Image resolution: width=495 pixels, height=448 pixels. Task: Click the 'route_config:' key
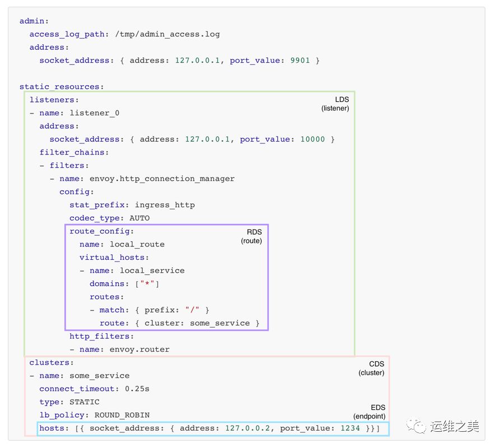click(102, 231)
